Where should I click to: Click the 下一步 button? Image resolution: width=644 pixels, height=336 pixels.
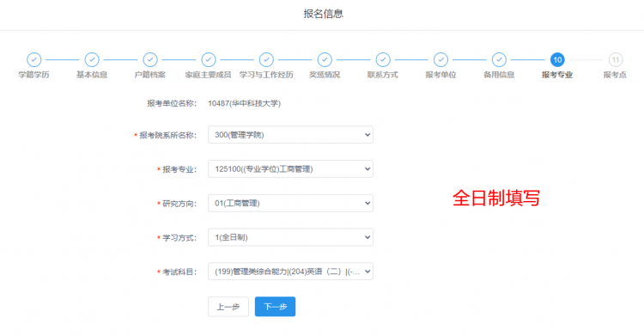(275, 307)
